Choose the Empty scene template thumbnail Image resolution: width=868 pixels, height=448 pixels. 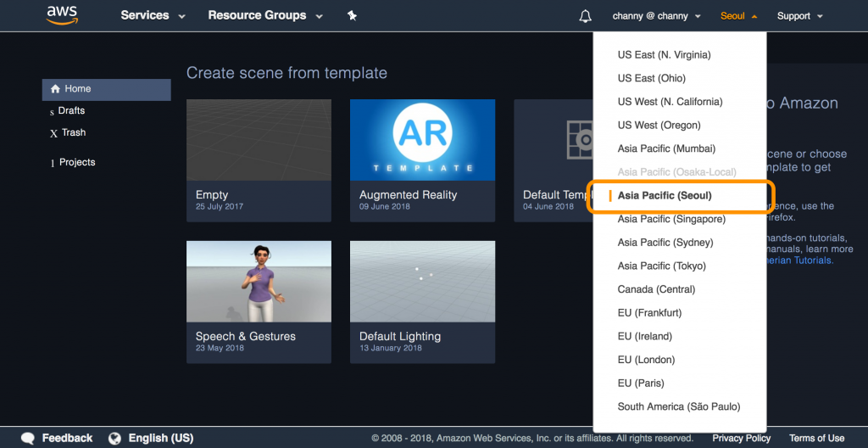[259, 140]
